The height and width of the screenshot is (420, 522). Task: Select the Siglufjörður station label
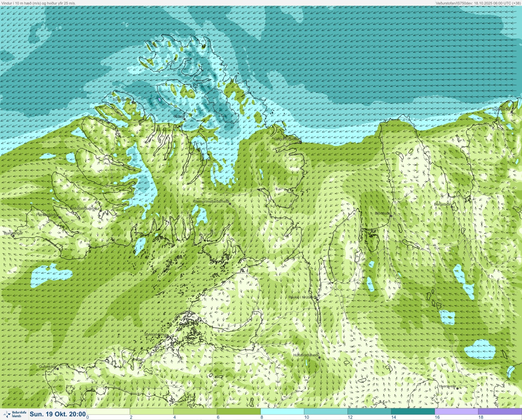point(501,109)
